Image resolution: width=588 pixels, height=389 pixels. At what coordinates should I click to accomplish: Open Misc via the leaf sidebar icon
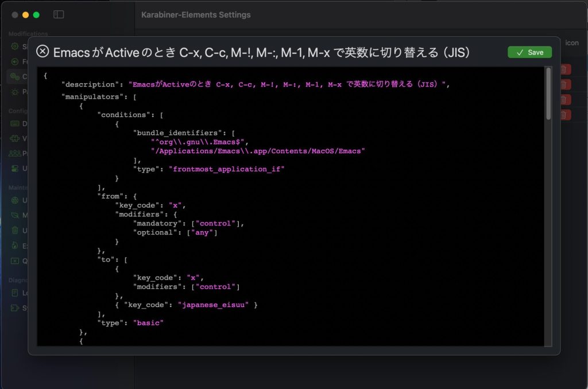coord(14,215)
